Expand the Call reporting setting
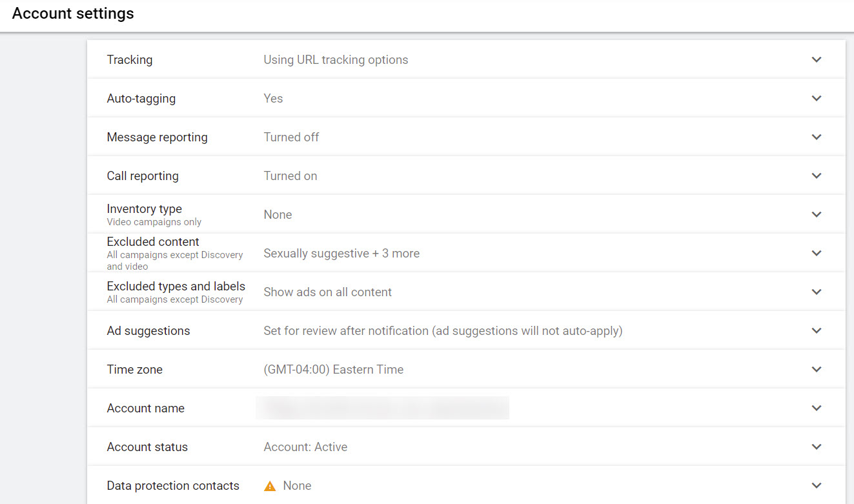Viewport: 854px width, 504px height. click(x=816, y=176)
